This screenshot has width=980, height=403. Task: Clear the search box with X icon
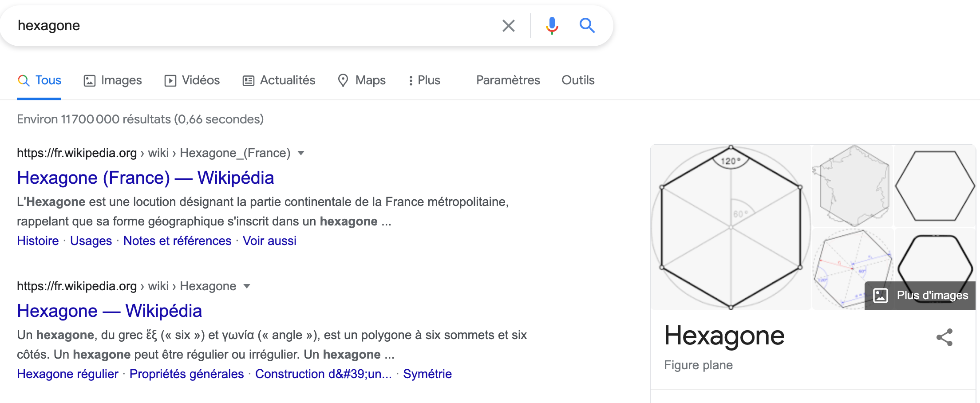click(x=508, y=26)
